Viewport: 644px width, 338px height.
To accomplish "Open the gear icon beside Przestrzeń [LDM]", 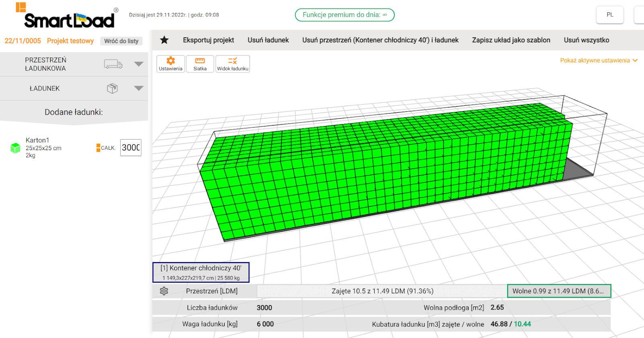I will pos(164,291).
